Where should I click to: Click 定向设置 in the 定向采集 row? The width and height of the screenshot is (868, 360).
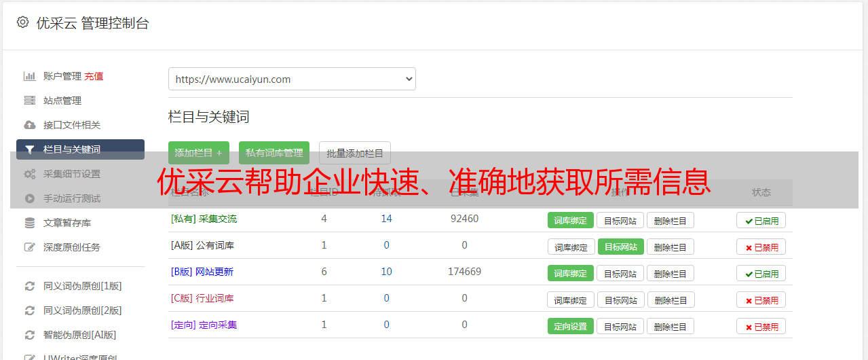pos(571,326)
